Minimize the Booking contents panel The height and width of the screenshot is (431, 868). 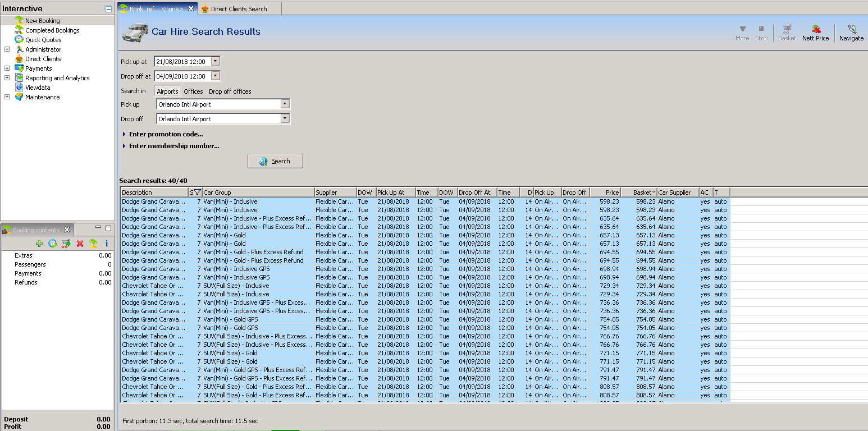coord(98,228)
